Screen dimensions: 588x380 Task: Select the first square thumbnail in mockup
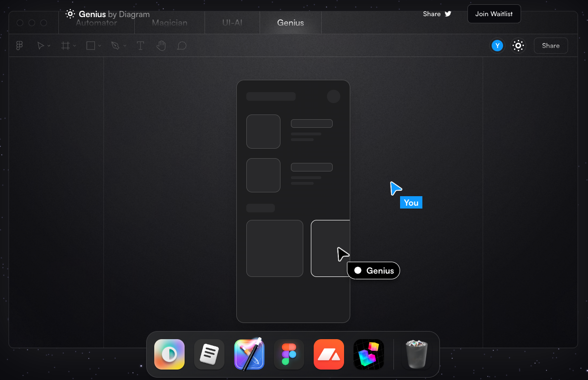(263, 132)
